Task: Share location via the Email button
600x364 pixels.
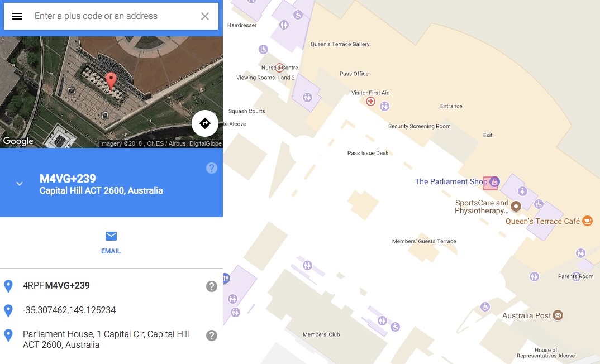Action: pyautogui.click(x=111, y=243)
